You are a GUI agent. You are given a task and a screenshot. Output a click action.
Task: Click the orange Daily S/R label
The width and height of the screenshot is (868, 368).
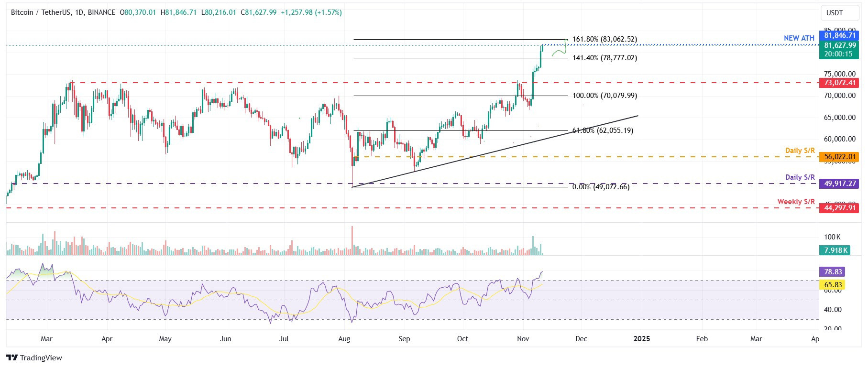pos(800,151)
